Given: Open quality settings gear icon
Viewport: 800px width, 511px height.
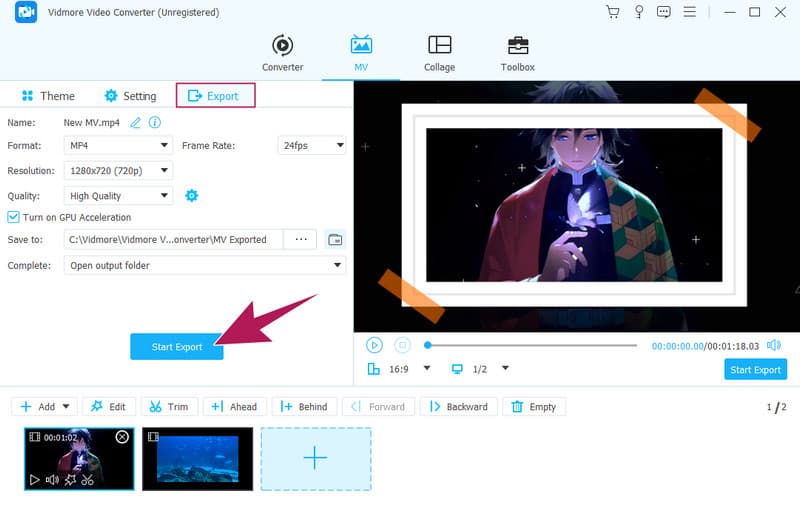Looking at the screenshot, I should 192,195.
